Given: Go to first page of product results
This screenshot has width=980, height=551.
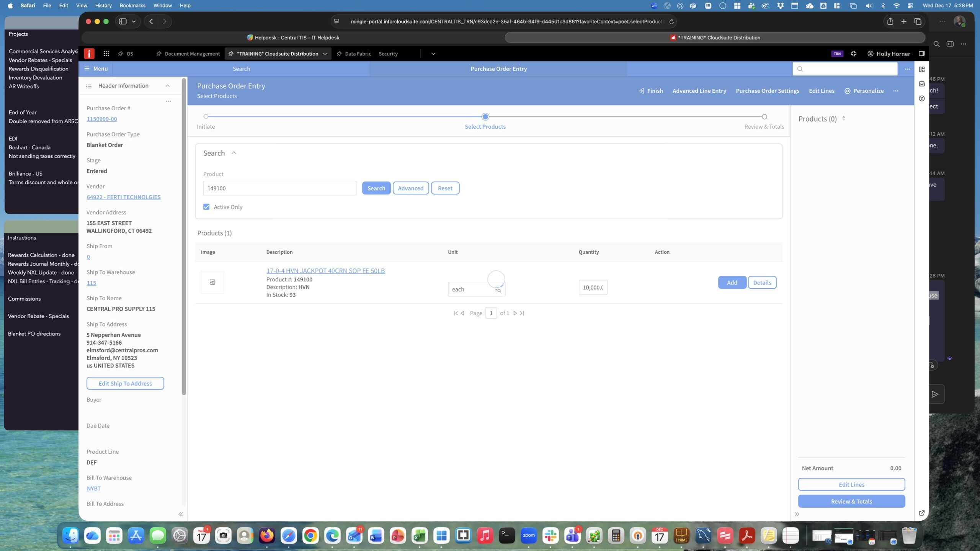Looking at the screenshot, I should coord(456,313).
